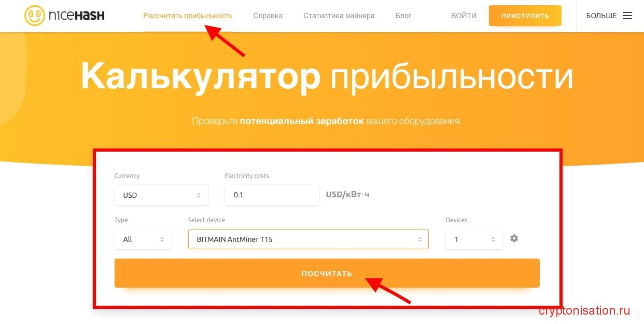Click the nicehash wordmark text
The height and width of the screenshot is (324, 644).
(x=77, y=16)
